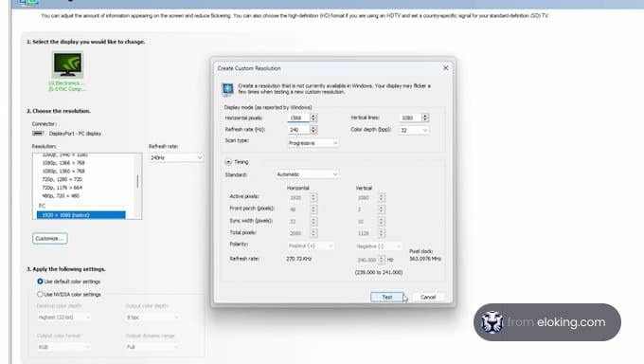This screenshot has width=644, height=364.
Task: Click the horizontal Active pixels value field
Action: point(297,198)
